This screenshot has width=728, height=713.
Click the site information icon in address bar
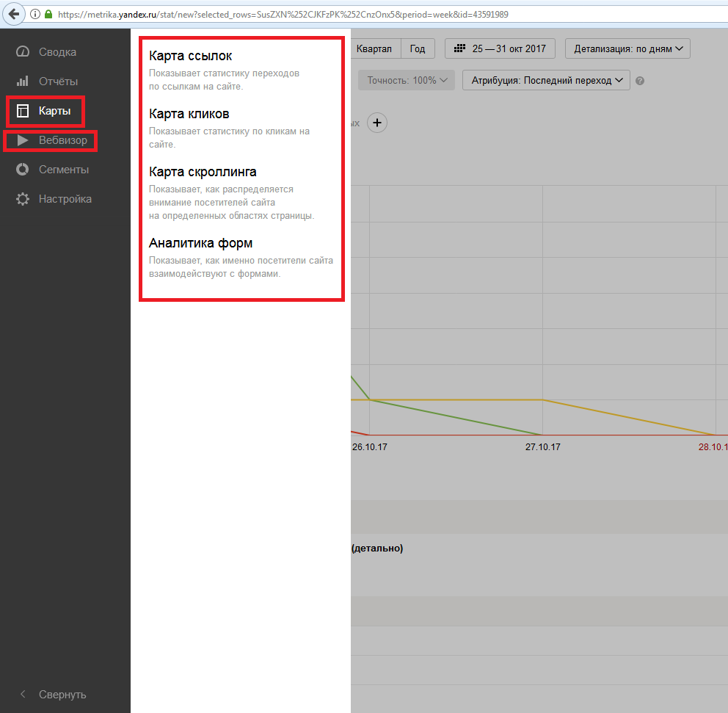pyautogui.click(x=34, y=14)
